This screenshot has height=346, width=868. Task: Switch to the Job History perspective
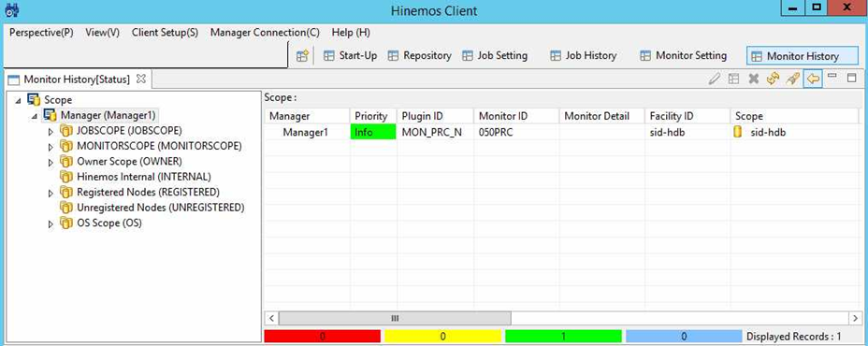584,55
